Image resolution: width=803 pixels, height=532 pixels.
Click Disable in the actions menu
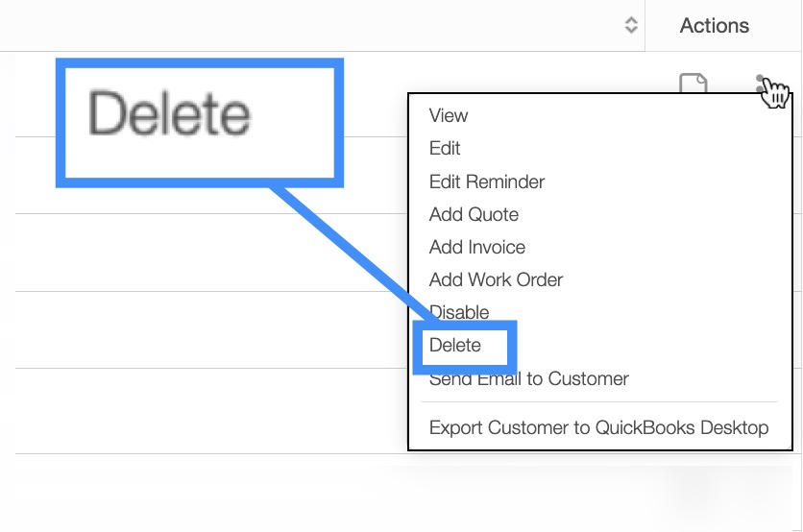point(461,312)
